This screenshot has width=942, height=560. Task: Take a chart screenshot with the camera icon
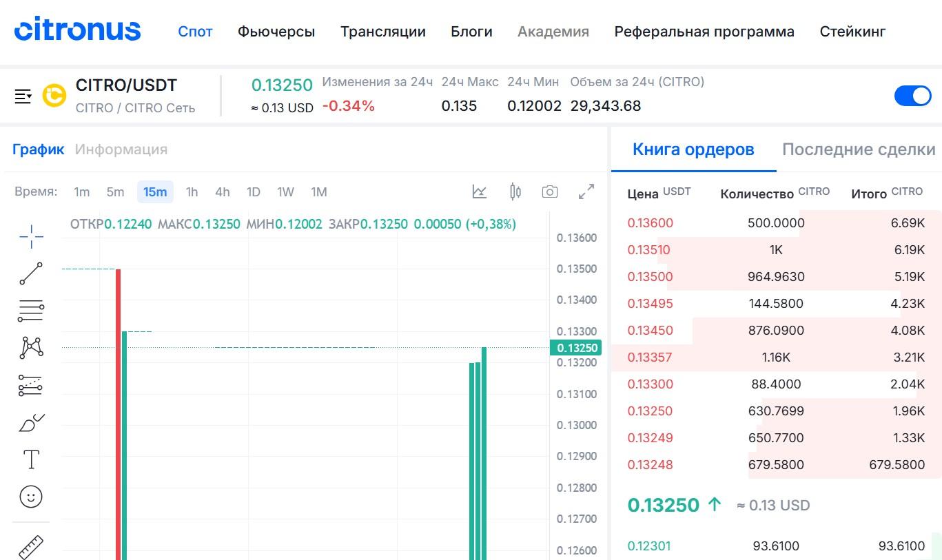(x=550, y=191)
